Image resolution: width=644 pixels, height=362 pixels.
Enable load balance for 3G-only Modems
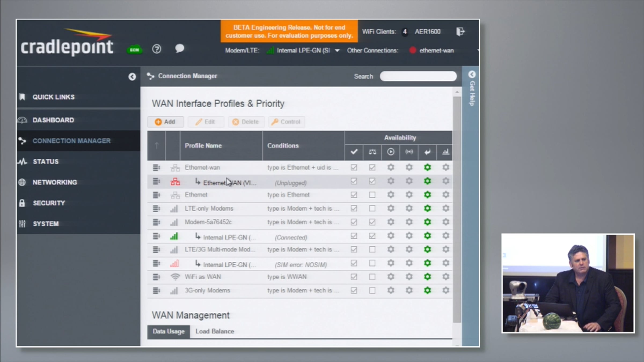[372, 290]
